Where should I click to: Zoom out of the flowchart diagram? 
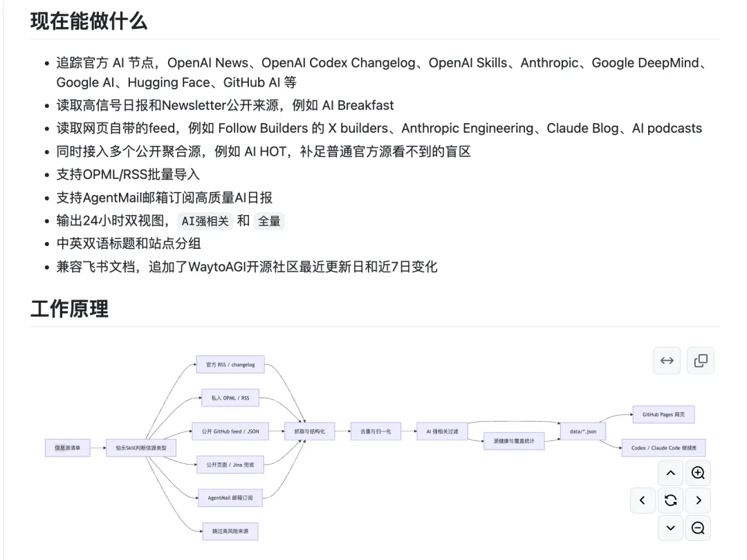698,528
